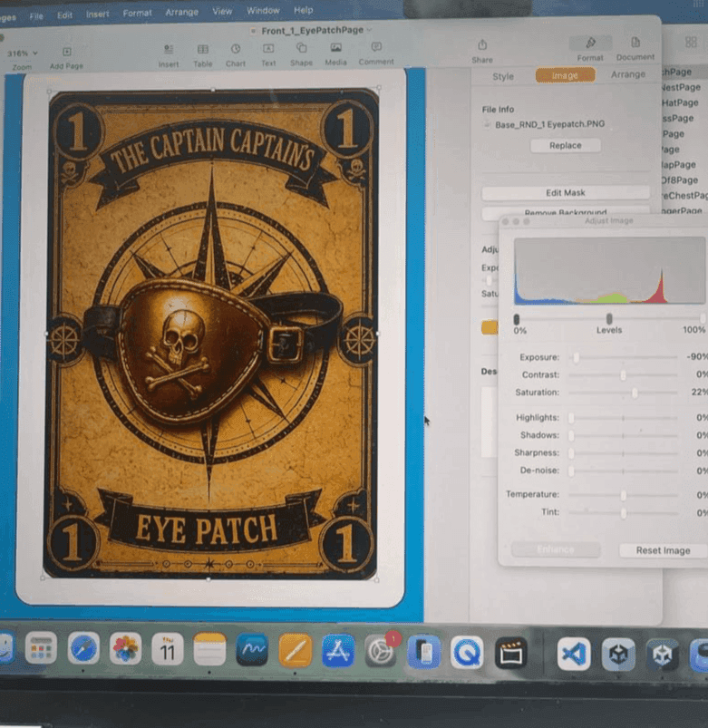
Task: Click the Tint slider
Action: pyautogui.click(x=623, y=512)
